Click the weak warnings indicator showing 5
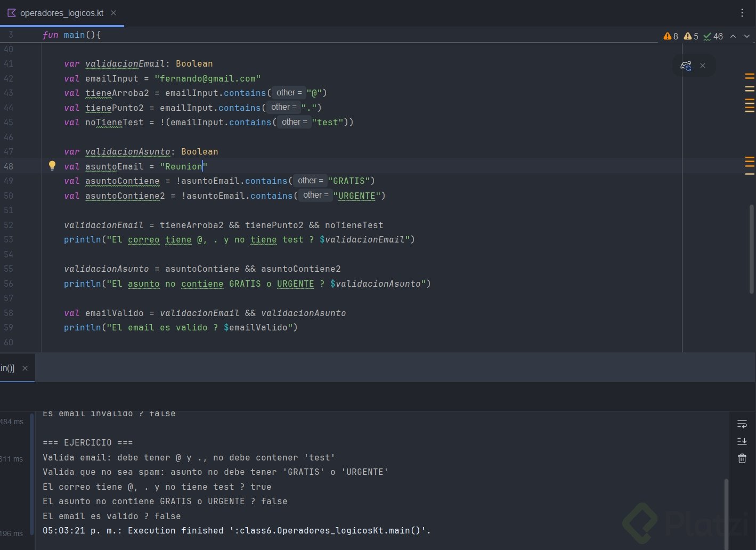The image size is (756, 550). coord(691,36)
